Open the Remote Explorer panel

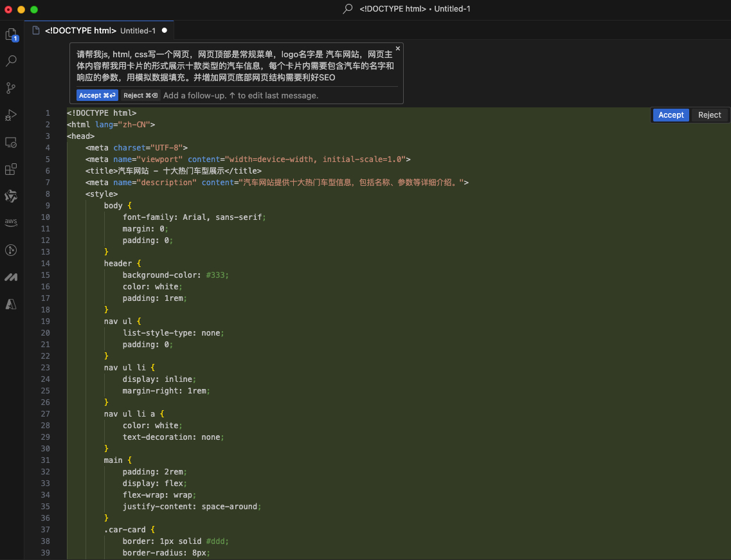tap(11, 142)
